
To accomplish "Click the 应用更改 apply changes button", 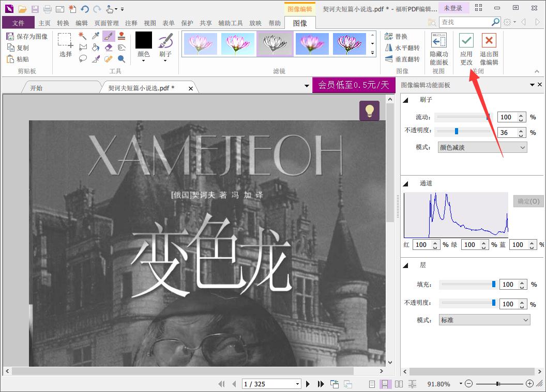I will (x=466, y=49).
